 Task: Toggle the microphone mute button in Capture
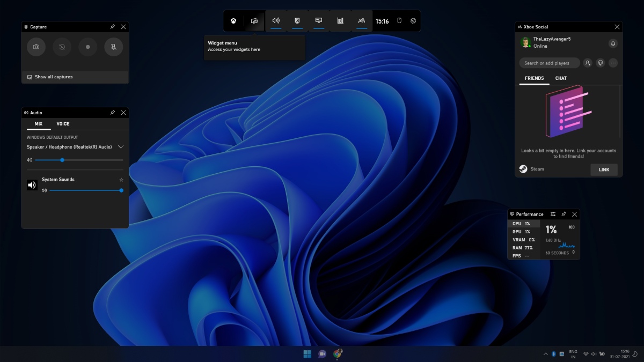point(113,47)
